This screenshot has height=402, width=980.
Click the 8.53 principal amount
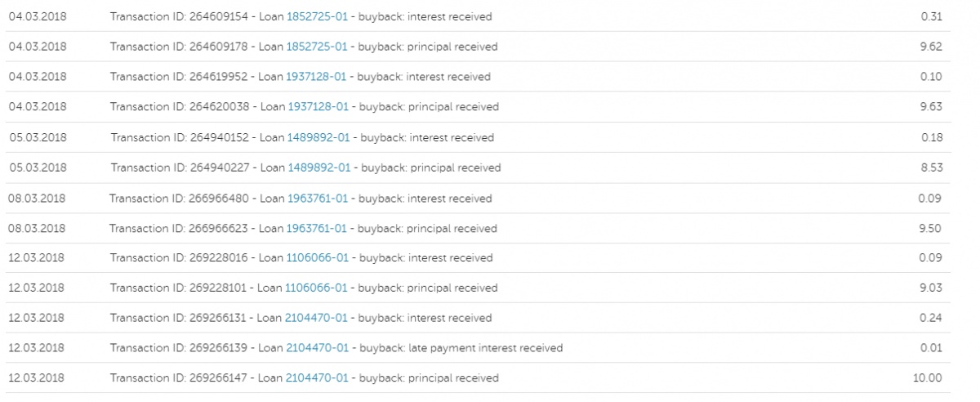click(x=932, y=167)
